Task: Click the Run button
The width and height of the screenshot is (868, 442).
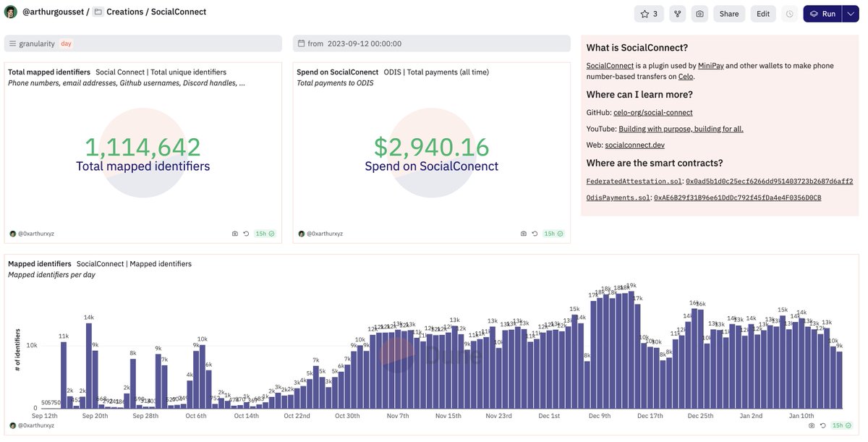Action: (x=822, y=14)
